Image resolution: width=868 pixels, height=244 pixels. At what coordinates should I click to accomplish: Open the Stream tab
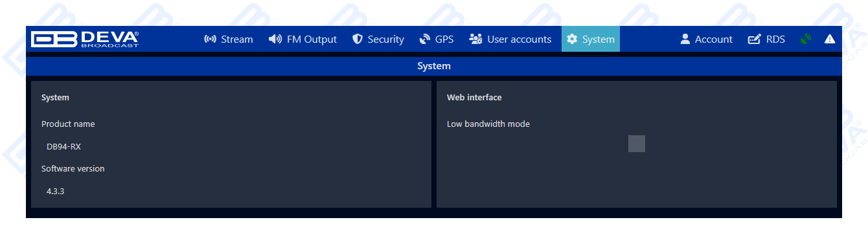tap(229, 39)
